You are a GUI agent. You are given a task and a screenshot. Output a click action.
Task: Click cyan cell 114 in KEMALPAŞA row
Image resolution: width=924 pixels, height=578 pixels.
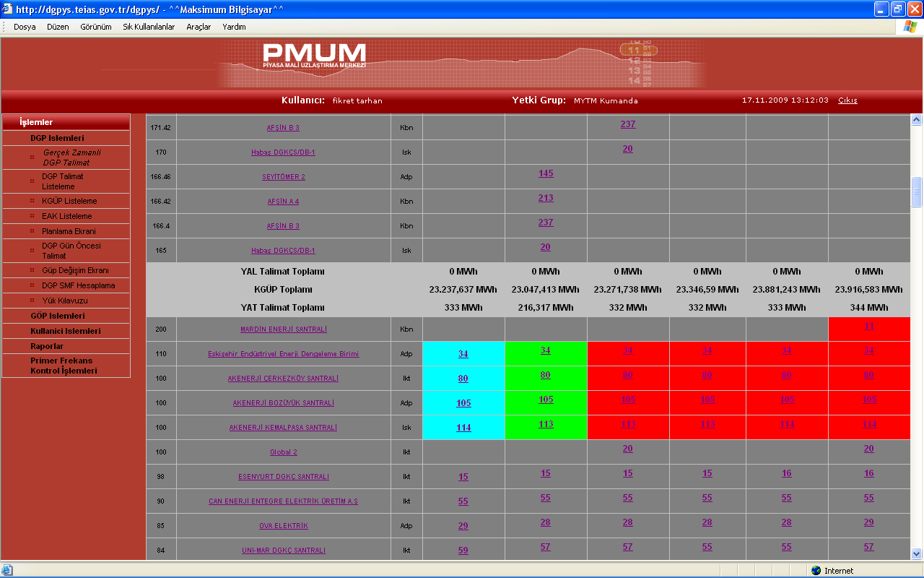pyautogui.click(x=463, y=428)
